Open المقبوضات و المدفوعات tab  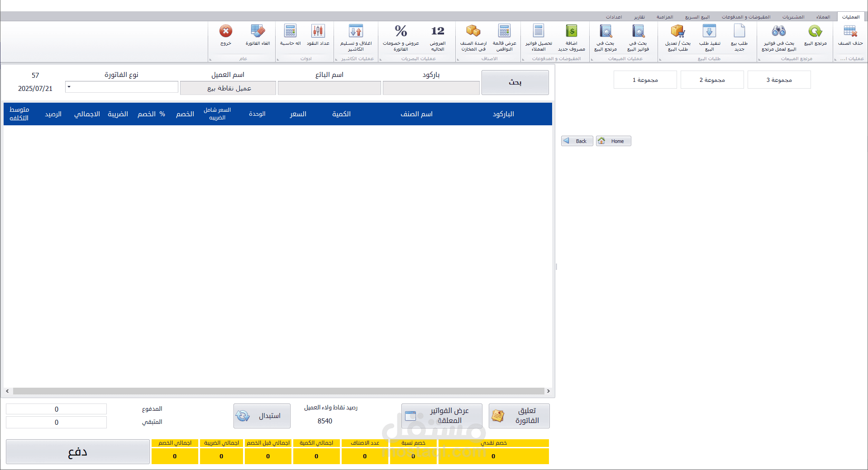tap(746, 17)
